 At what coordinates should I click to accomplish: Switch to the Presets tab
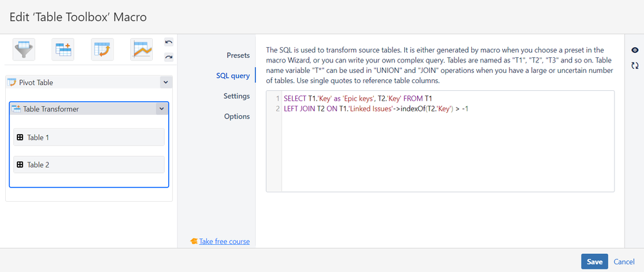[238, 55]
